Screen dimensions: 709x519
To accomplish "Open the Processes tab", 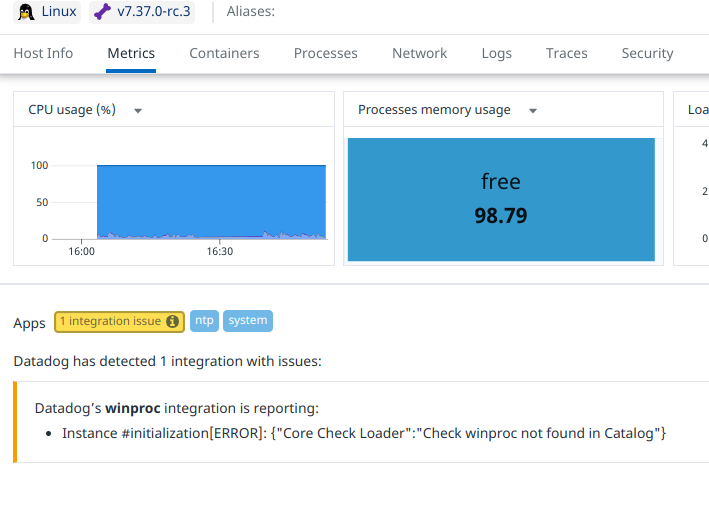I will 326,53.
